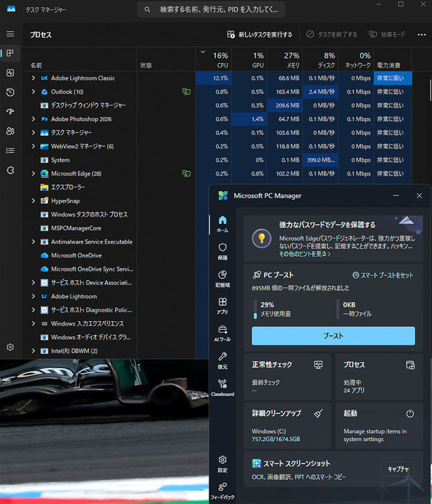
Task: Click キャプチャ button for smart screenshot
Action: [x=398, y=470]
